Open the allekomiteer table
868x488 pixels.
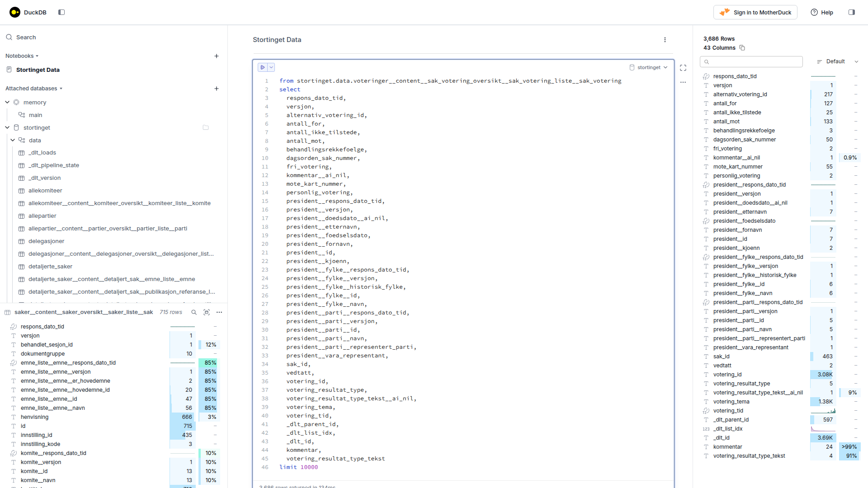[45, 191]
